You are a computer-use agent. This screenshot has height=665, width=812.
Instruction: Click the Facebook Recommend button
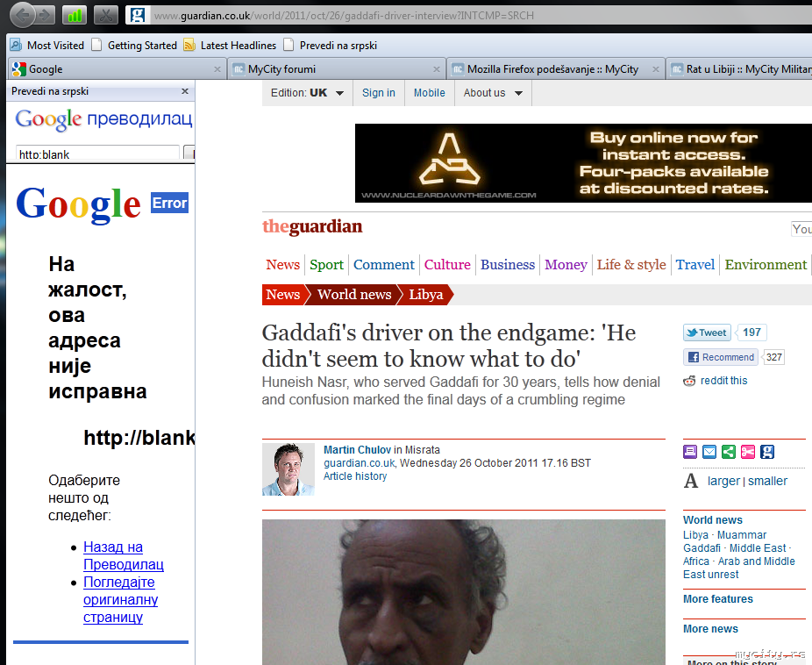[x=720, y=357]
